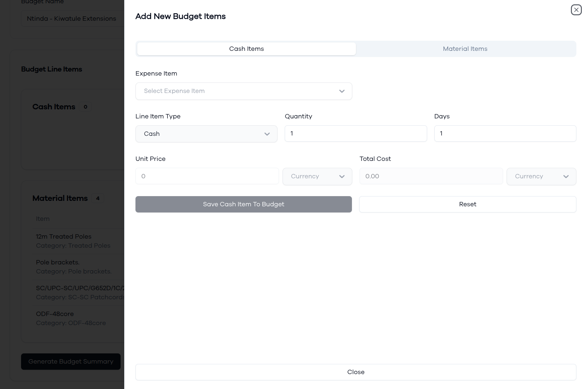
Task: Click the Total Cost amount field
Action: 431,176
